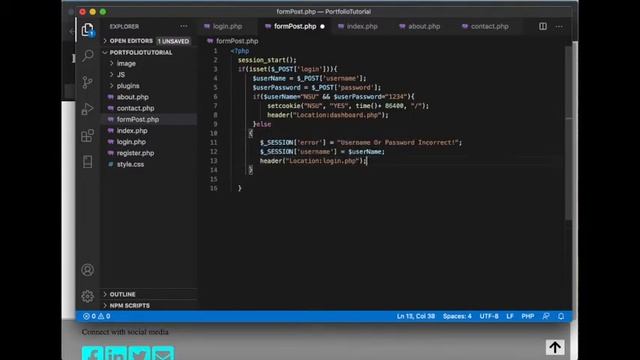Open the editor More Actions ellipsis
The width and height of the screenshot is (640, 360).
click(559, 27)
